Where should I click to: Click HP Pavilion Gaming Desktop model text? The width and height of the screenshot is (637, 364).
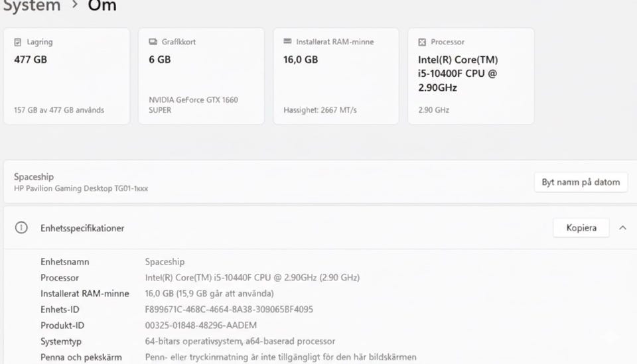pyautogui.click(x=81, y=189)
